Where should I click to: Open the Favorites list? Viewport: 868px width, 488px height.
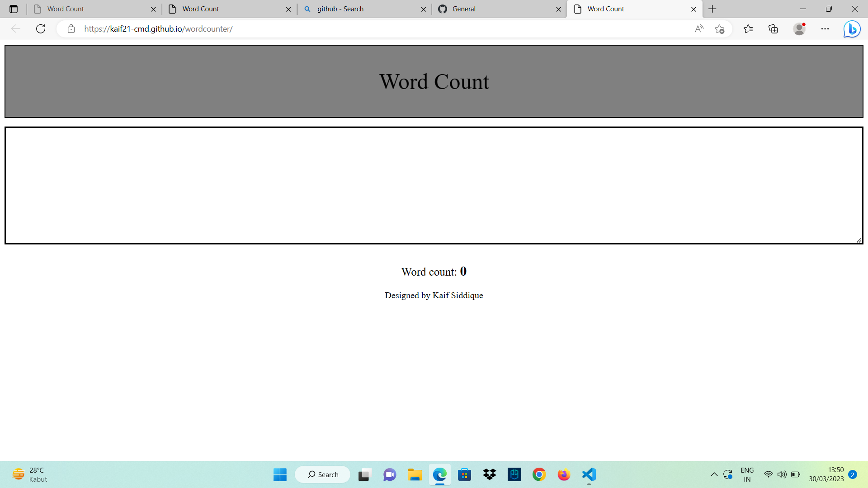point(748,29)
